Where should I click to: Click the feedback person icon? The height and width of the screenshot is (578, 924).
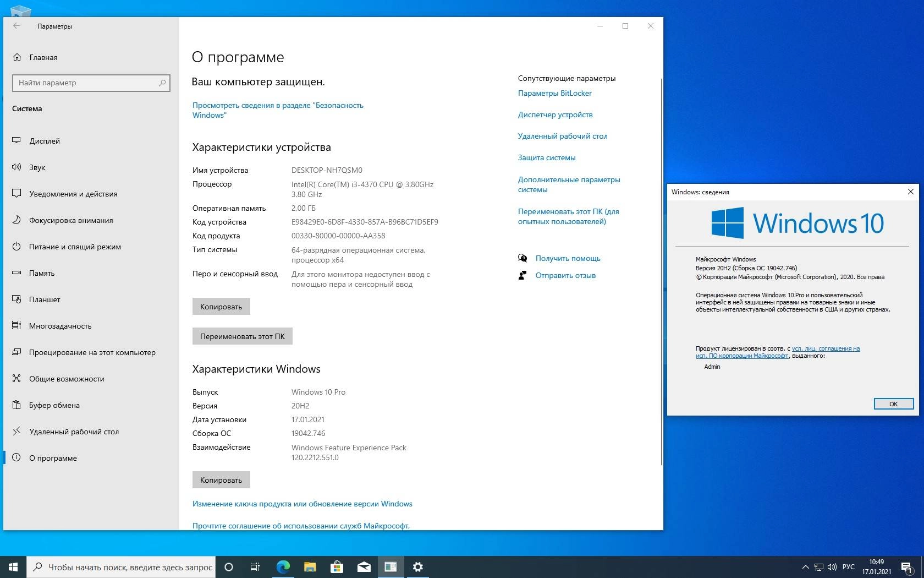pos(522,275)
